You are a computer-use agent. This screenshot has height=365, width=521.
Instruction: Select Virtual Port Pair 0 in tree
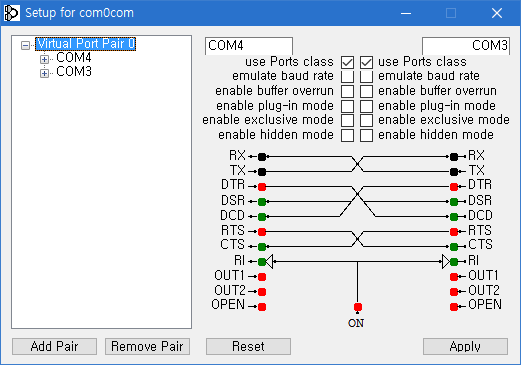[x=86, y=44]
